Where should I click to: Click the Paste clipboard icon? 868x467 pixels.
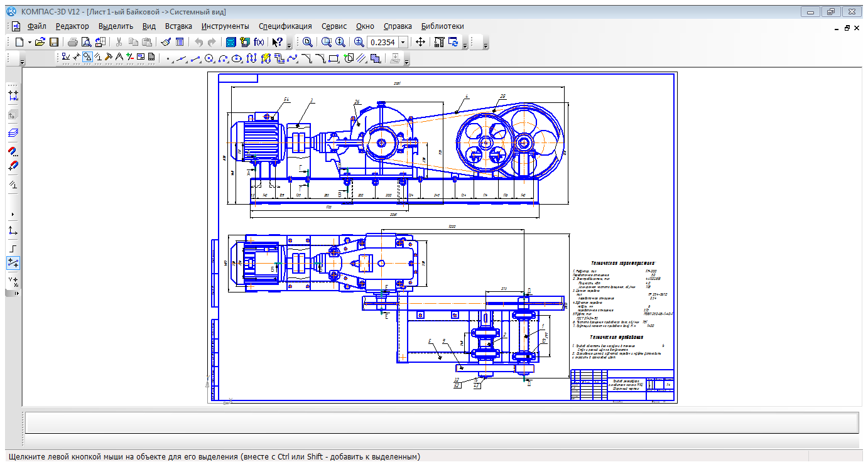[x=146, y=42]
